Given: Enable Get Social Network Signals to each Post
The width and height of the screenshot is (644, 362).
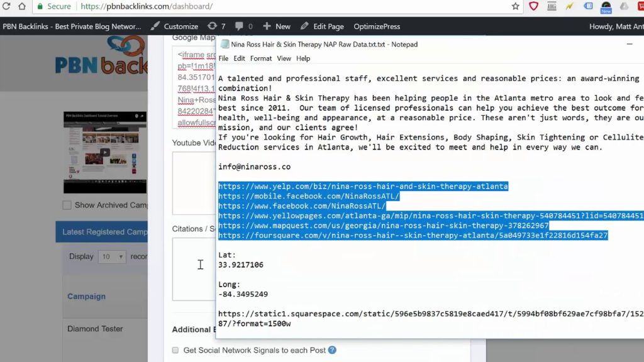Looking at the screenshot, I should [x=175, y=350].
